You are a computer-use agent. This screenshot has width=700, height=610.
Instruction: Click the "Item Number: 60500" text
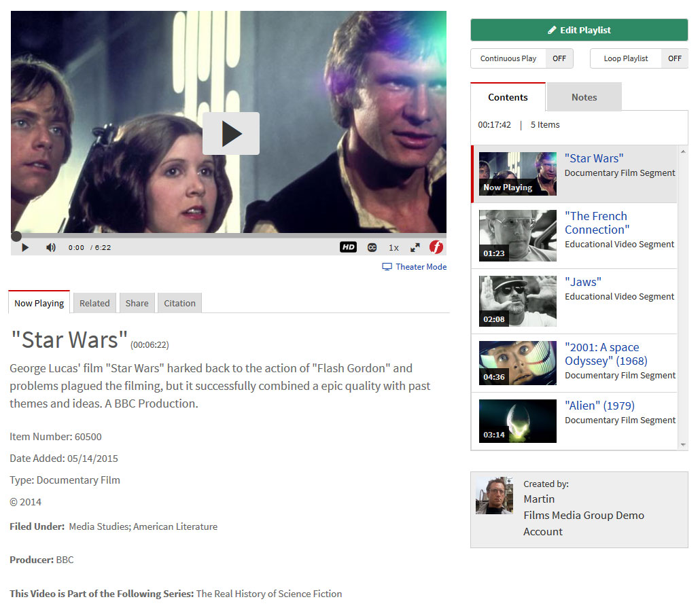(56, 436)
